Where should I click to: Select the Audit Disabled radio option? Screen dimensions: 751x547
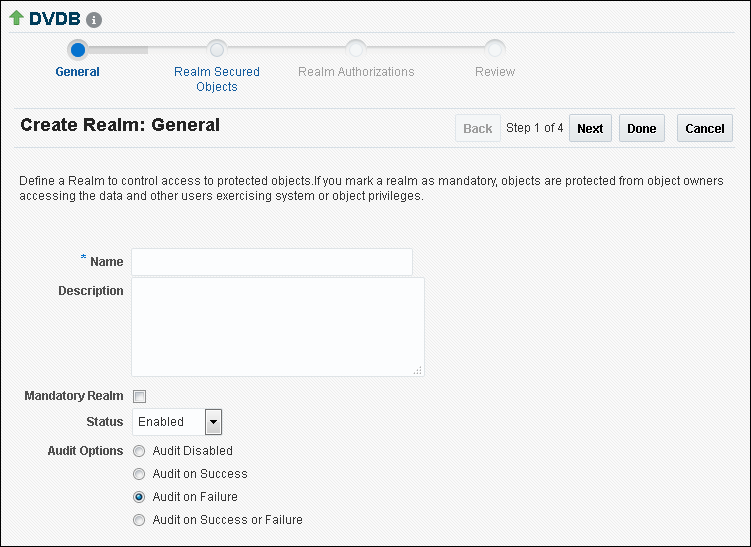point(139,451)
